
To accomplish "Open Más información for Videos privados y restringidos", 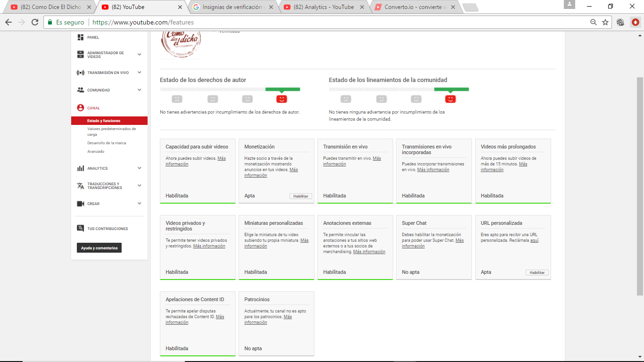I will (209, 246).
